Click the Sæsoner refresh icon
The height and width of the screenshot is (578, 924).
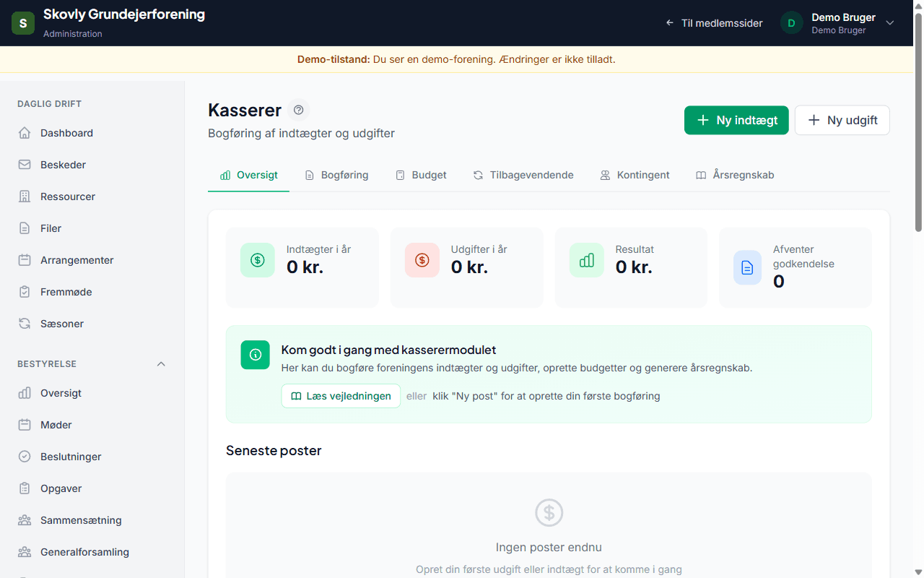click(25, 324)
